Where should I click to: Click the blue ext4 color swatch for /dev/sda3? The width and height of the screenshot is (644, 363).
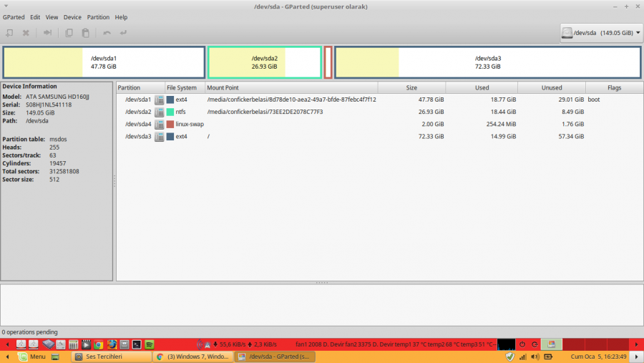point(170,137)
